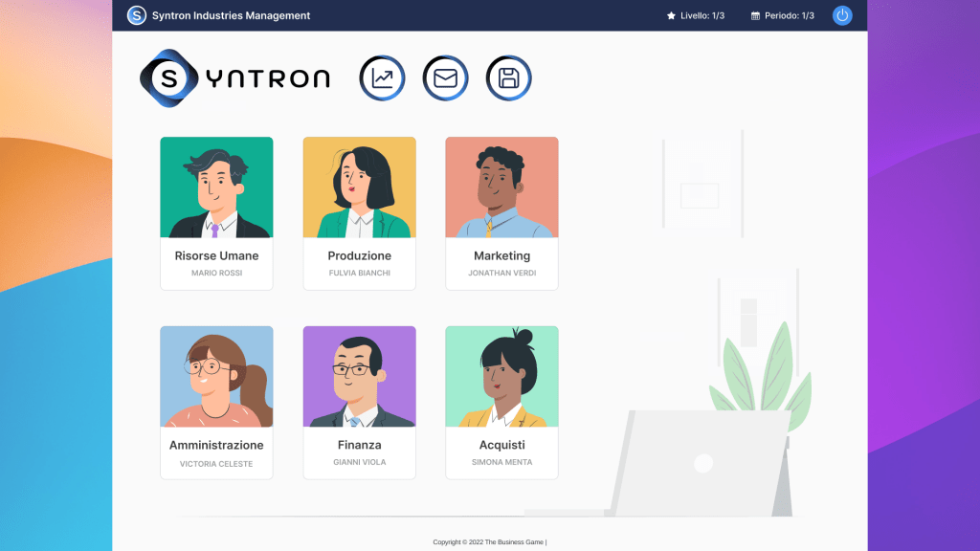This screenshot has height=551, width=980.
Task: Click the Livello: 1/3 indicator text
Action: pos(702,15)
